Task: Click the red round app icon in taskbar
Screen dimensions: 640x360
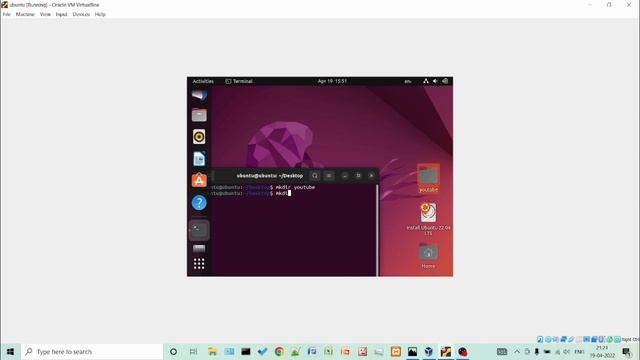Action: pos(462,351)
